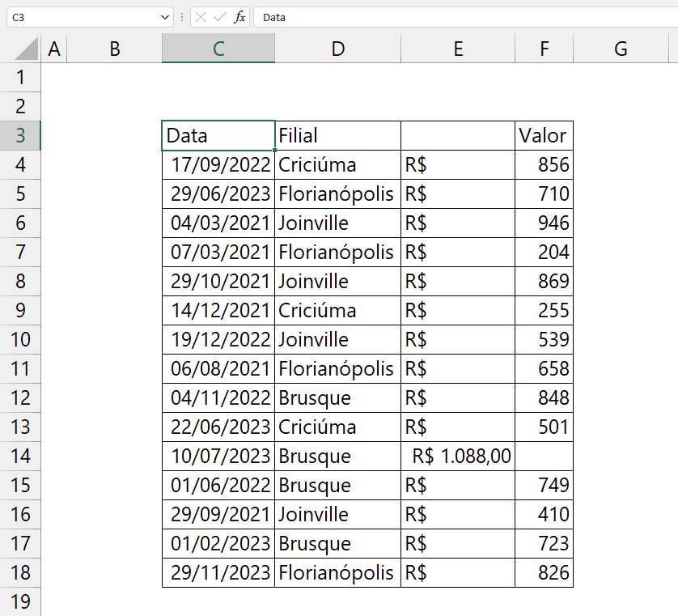Click the formula bar containing Data

coord(466,17)
